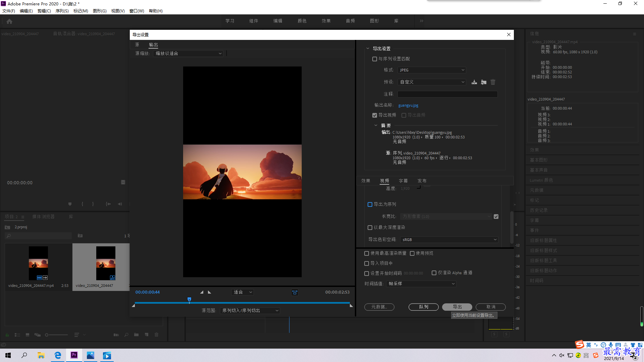Click the video settings vertical scrollbar

point(512,227)
